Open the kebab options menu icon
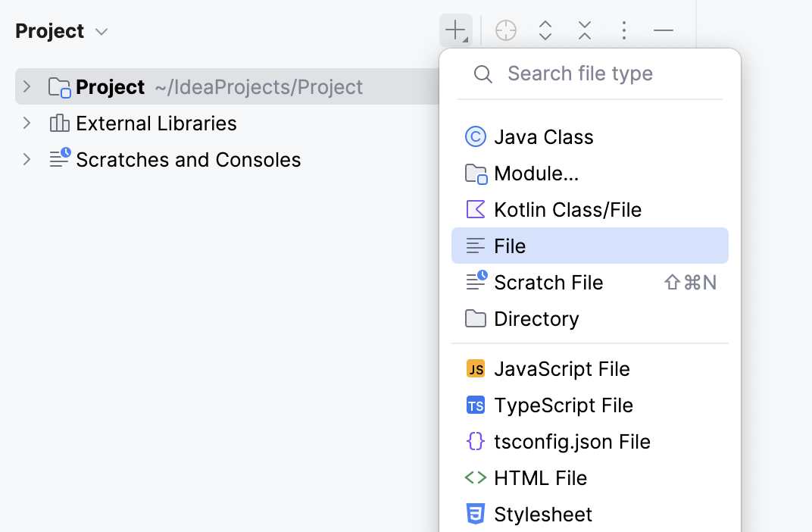Screen dimensions: 812x532 623,30
